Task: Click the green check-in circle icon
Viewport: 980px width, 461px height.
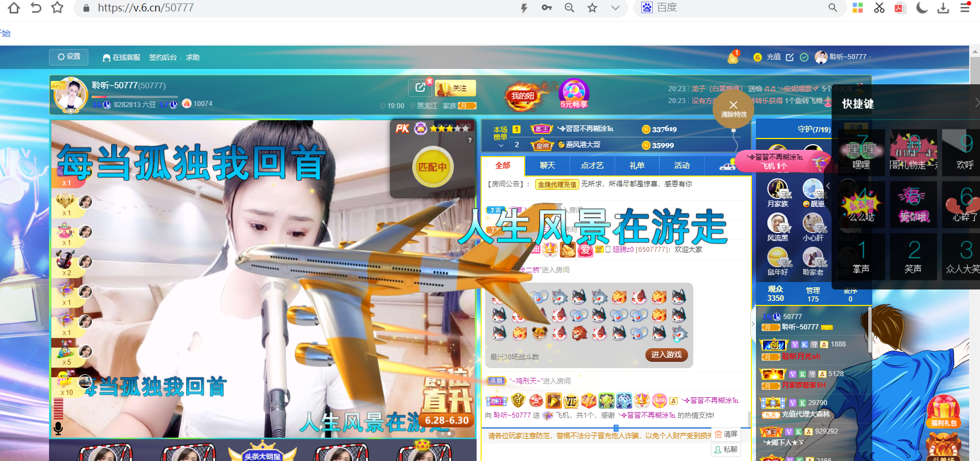Action: (804, 57)
